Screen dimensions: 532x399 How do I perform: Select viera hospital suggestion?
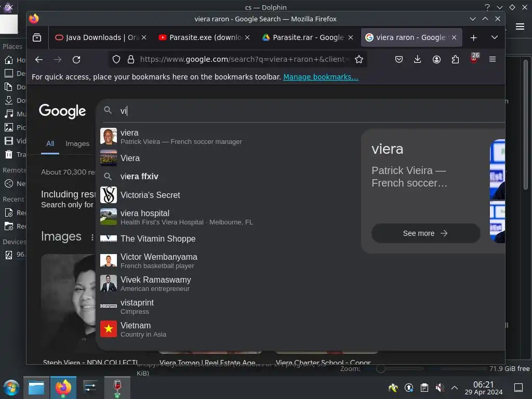coord(228,217)
